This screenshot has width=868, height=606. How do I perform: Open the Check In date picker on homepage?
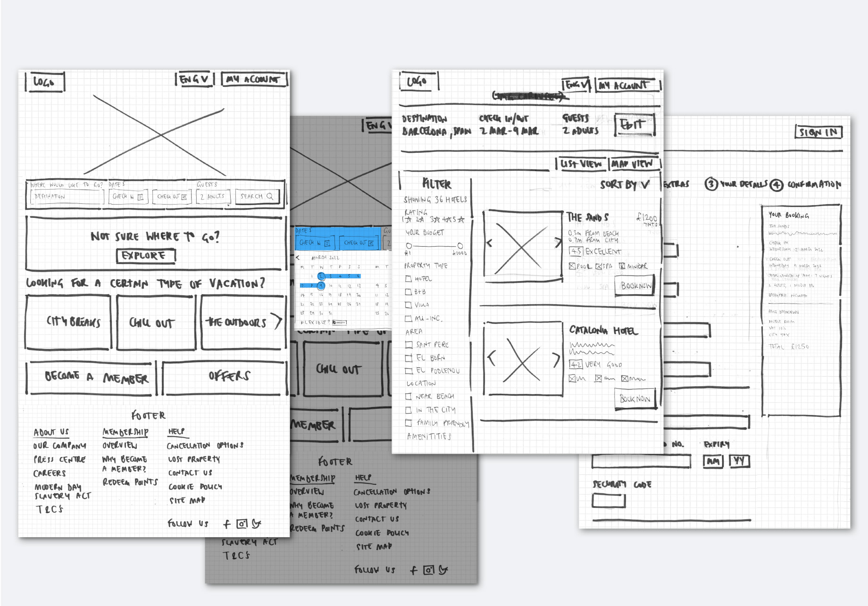[x=128, y=197]
